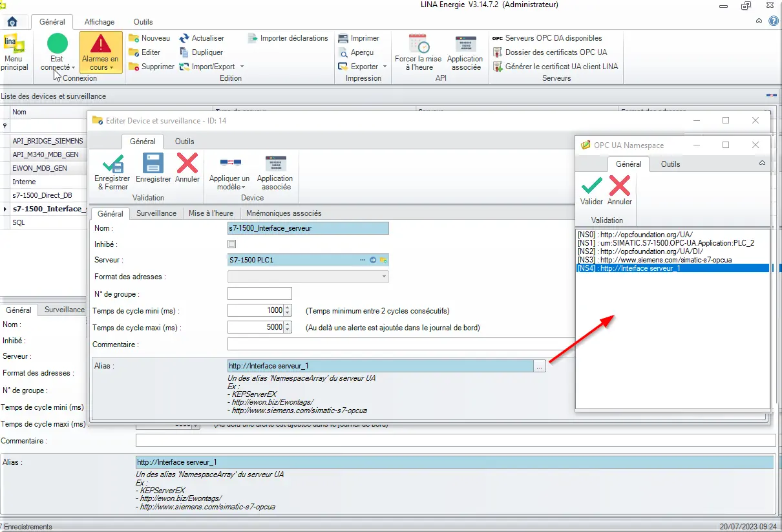Select the [NS2] opcfoundation.org/UA/DI/ entry
782x532 pixels.
(672, 251)
